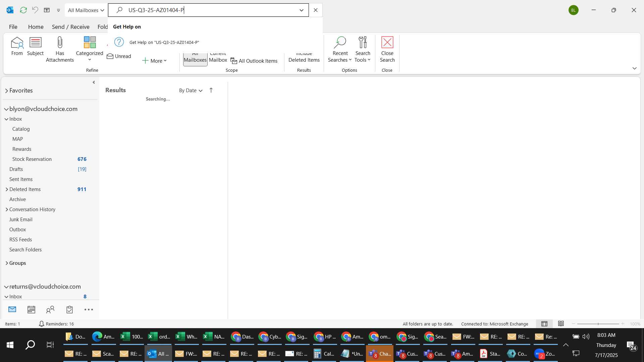This screenshot has height=362, width=644.
Task: Click the Undo icon in quick access toolbar
Action: 35,10
